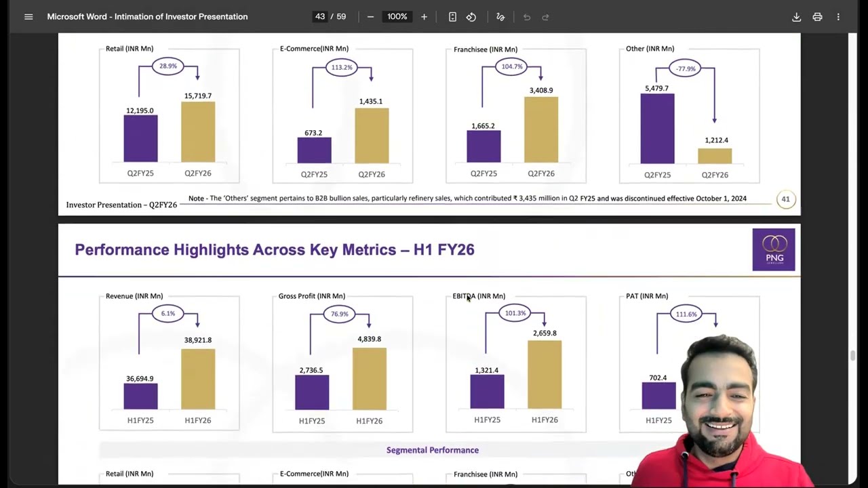868x488 pixels.
Task: Click the 'Gross Profit (INR Mn)' chart title
Action: pyautogui.click(x=312, y=296)
